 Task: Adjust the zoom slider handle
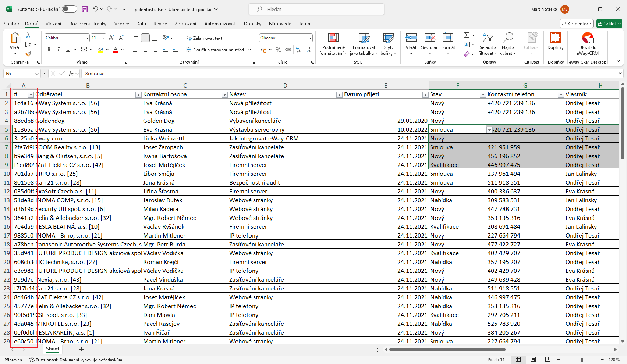[x=582, y=360]
